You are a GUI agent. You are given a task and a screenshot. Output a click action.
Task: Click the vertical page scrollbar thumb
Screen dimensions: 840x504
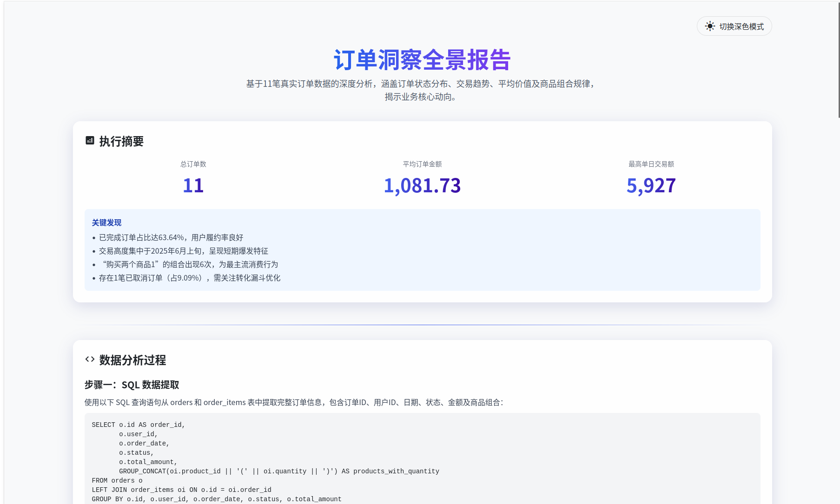tap(838, 60)
